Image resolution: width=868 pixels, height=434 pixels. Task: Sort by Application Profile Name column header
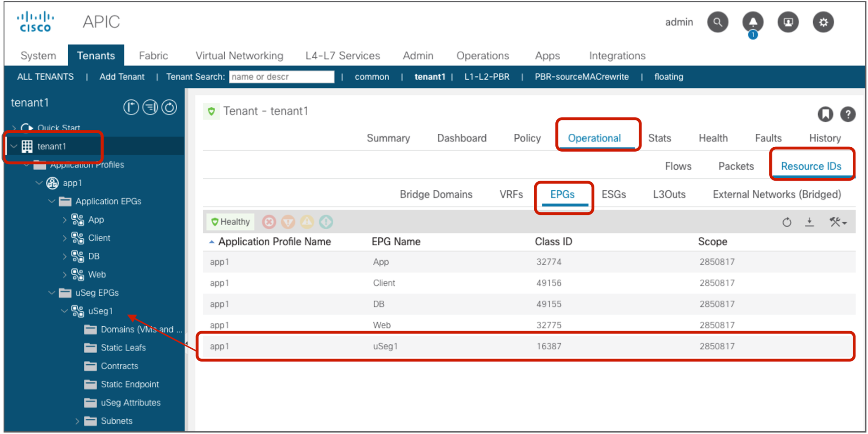[x=275, y=241]
